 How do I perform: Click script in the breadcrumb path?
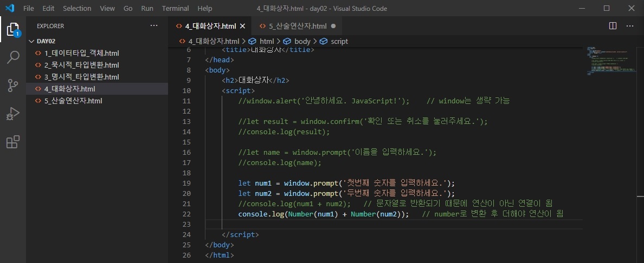339,41
